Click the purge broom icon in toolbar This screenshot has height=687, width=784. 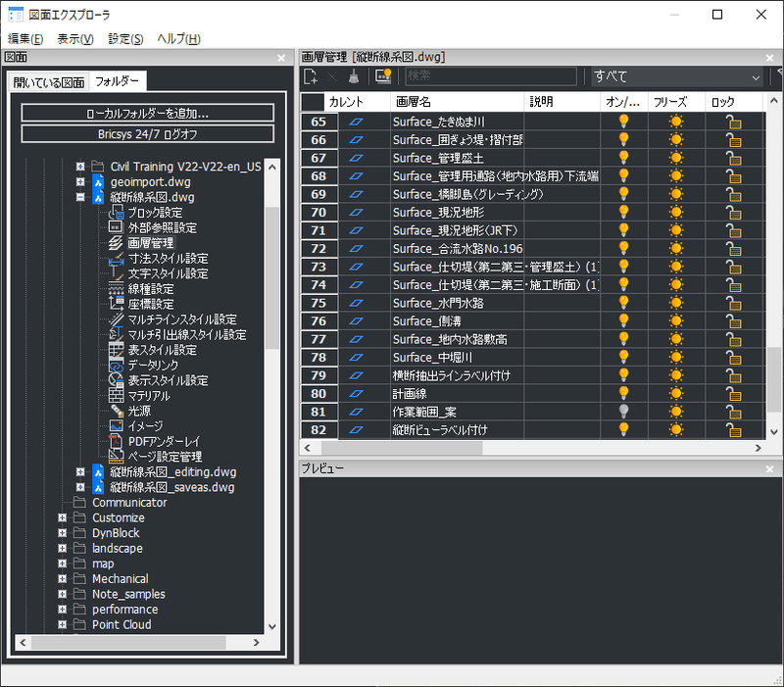click(x=354, y=76)
